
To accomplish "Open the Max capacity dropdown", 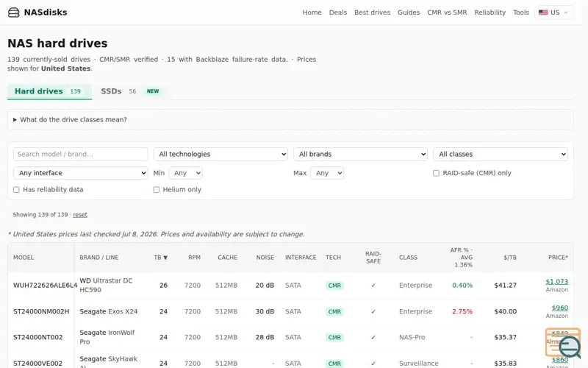I will pyautogui.click(x=327, y=173).
